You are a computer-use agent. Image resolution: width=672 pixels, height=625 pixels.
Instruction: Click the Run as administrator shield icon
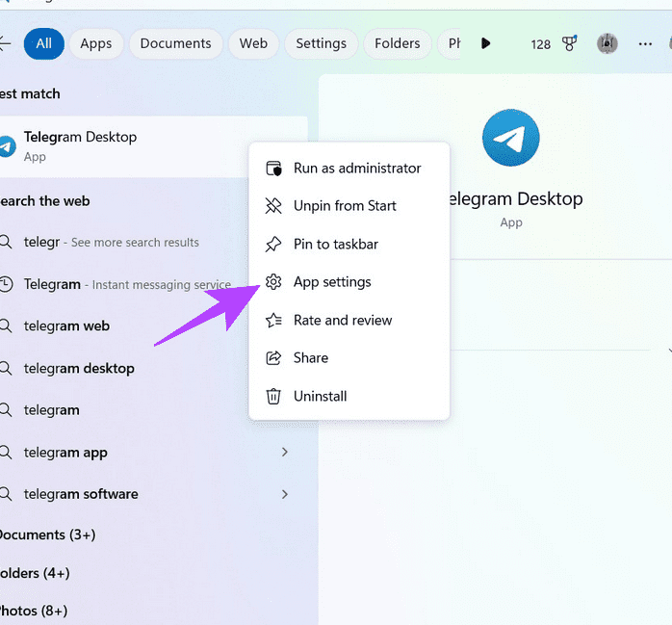pos(273,169)
